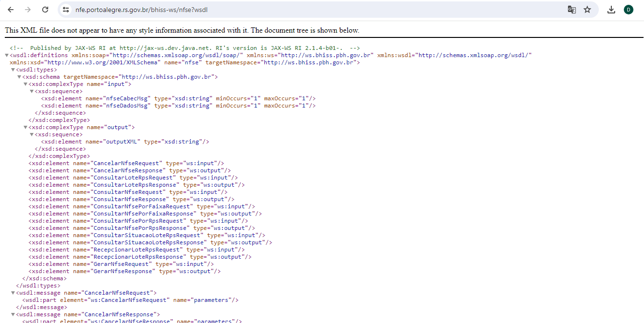Click the xsd:element row named CancelarNfseResponse

coord(130,170)
